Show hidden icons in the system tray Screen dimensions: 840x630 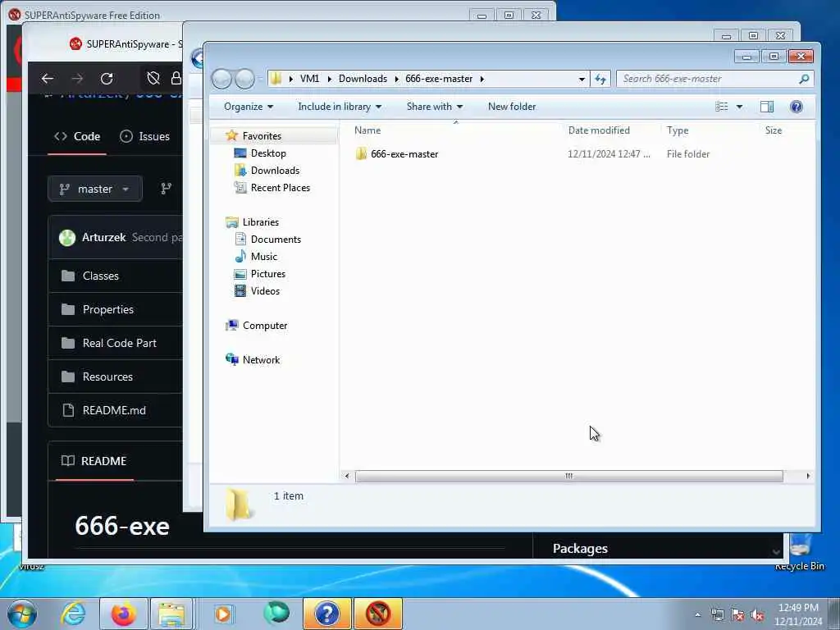click(x=697, y=615)
